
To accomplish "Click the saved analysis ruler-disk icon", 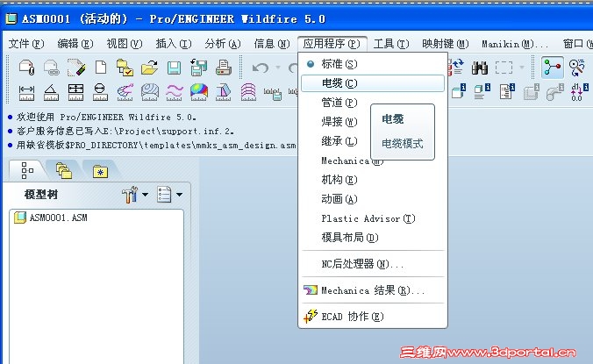I will 273,94.
